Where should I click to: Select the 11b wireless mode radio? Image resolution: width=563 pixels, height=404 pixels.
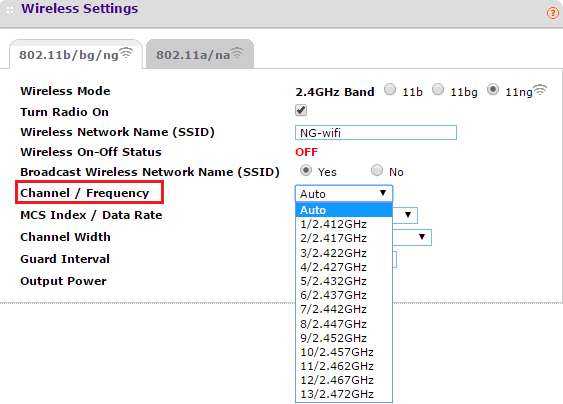tap(390, 89)
